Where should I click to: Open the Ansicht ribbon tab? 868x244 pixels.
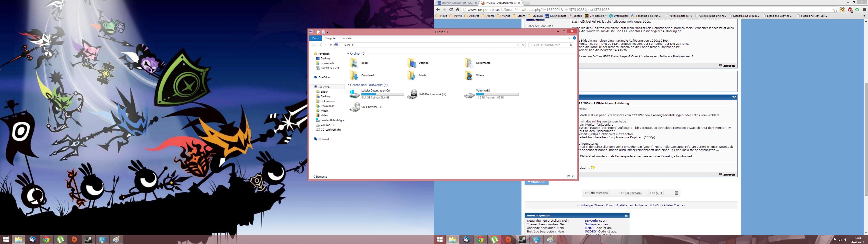[347, 38]
